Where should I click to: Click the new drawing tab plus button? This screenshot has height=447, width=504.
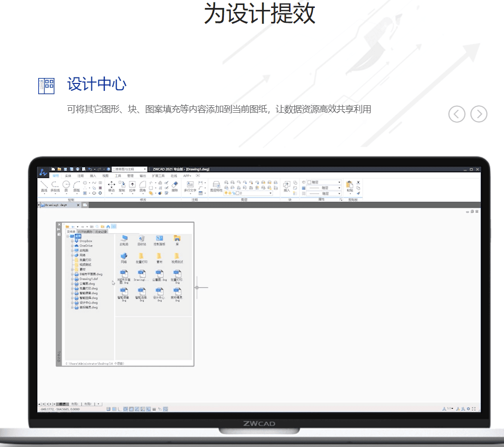coord(85,205)
